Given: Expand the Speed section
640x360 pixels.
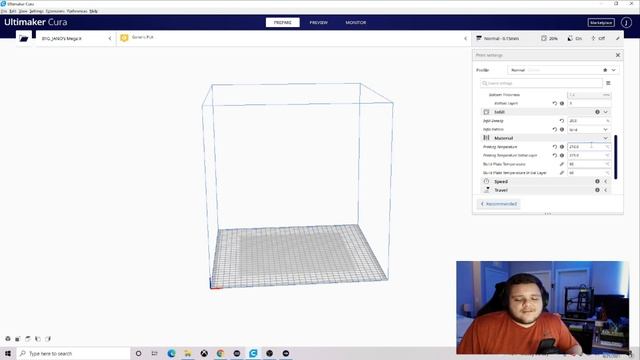Looking at the screenshot, I should [x=606, y=181].
